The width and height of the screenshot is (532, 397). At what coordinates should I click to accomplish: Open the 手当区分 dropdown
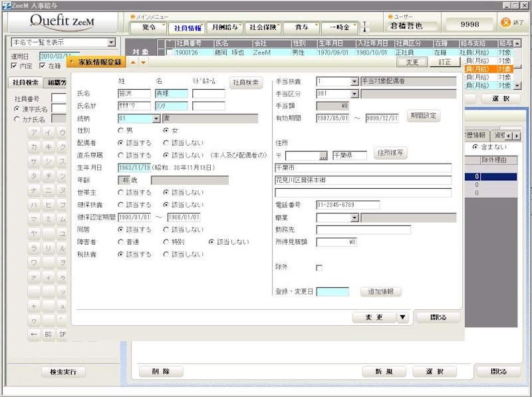click(354, 94)
